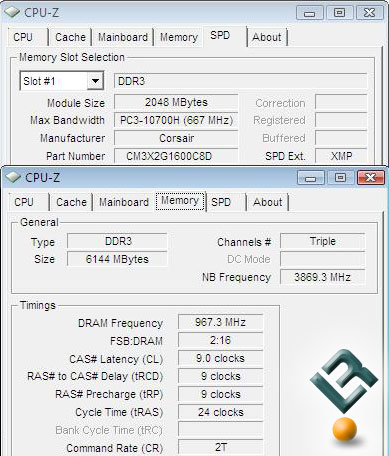The width and height of the screenshot is (389, 456).
Task: Click the empty Registered field
Action: [x=341, y=120]
